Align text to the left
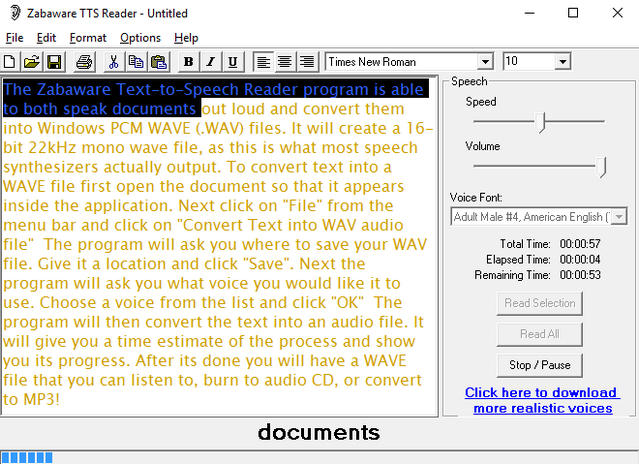639x464 pixels. coord(263,62)
